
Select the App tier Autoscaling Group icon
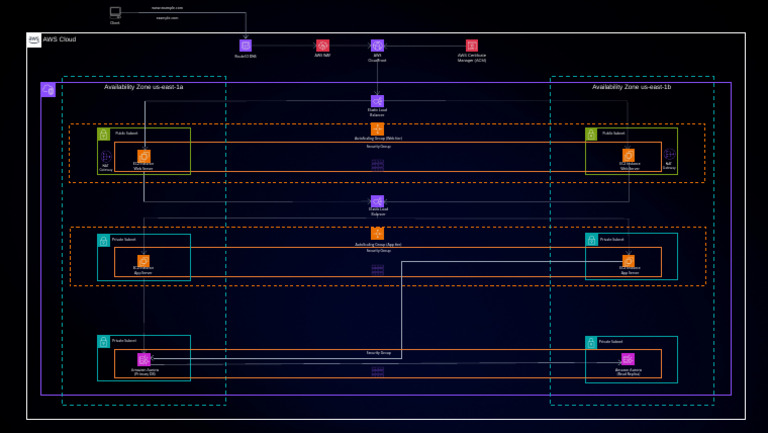click(x=377, y=234)
